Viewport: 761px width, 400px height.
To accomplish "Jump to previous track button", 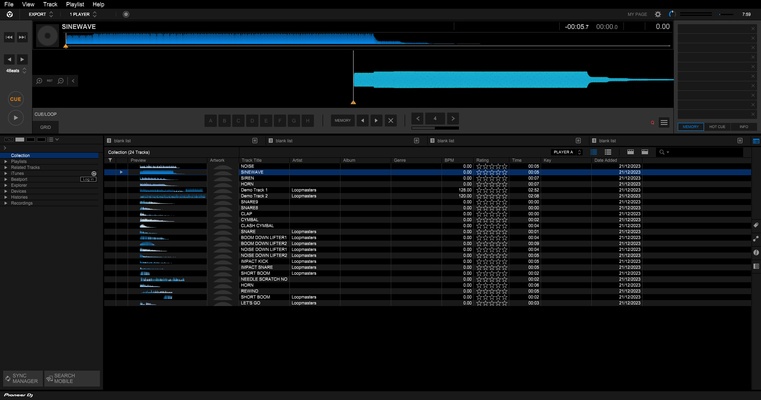I will coord(9,37).
